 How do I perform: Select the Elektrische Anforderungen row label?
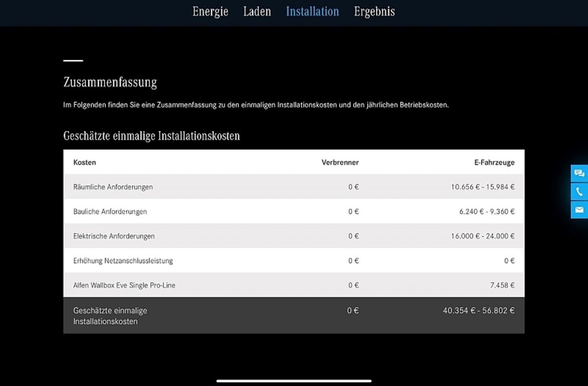point(114,236)
